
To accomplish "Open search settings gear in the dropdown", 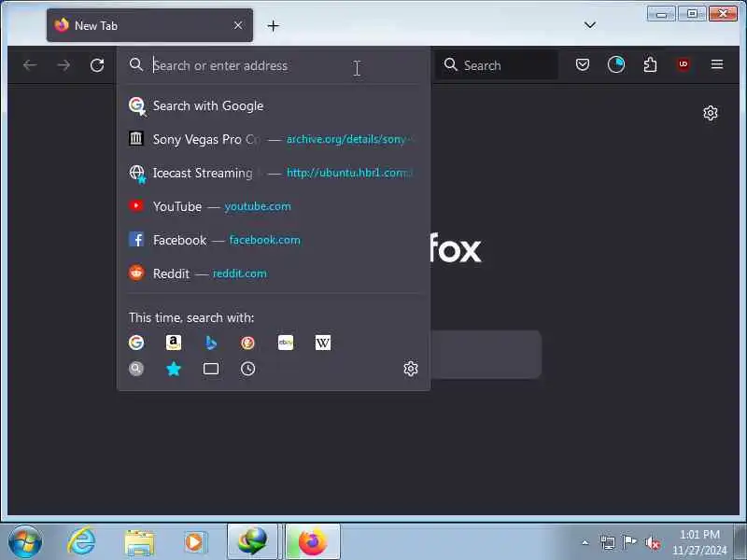I will tap(411, 369).
